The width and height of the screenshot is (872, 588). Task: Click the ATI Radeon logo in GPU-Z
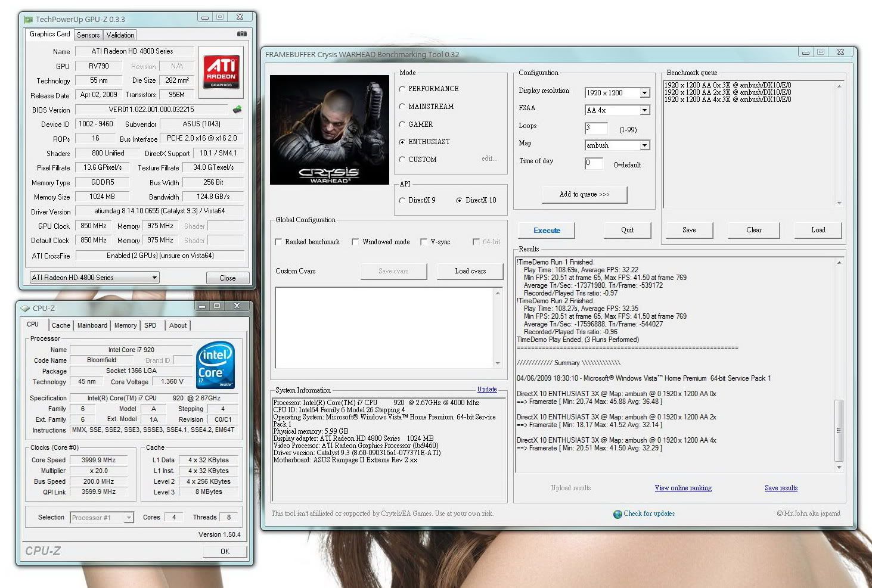pyautogui.click(x=222, y=71)
